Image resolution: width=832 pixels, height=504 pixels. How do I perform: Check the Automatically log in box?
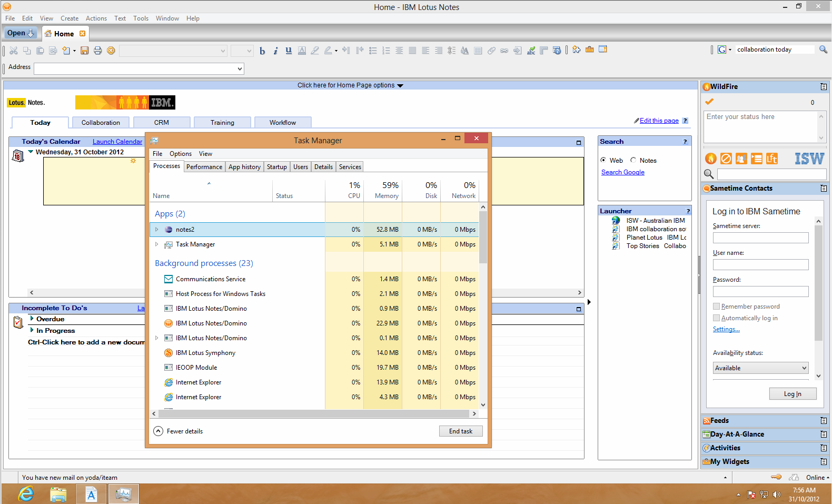tap(716, 318)
